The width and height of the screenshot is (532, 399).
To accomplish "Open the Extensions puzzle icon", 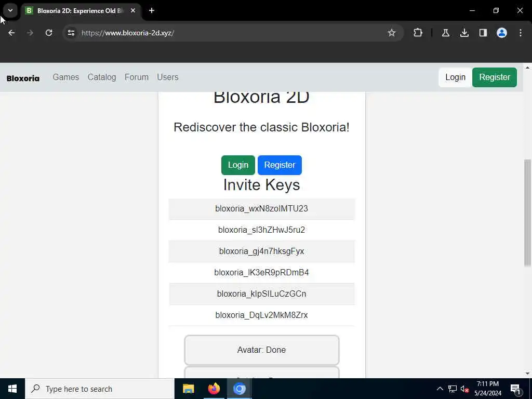I will click(418, 33).
